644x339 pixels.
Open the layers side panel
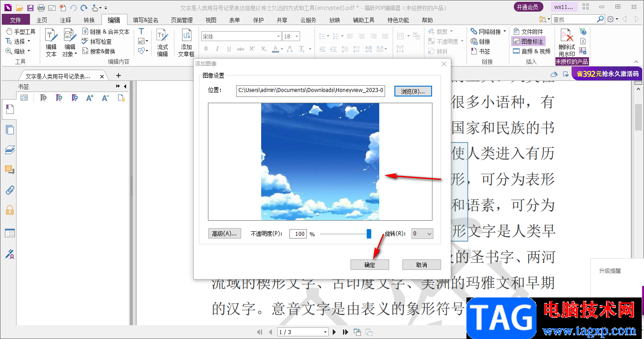[x=9, y=150]
